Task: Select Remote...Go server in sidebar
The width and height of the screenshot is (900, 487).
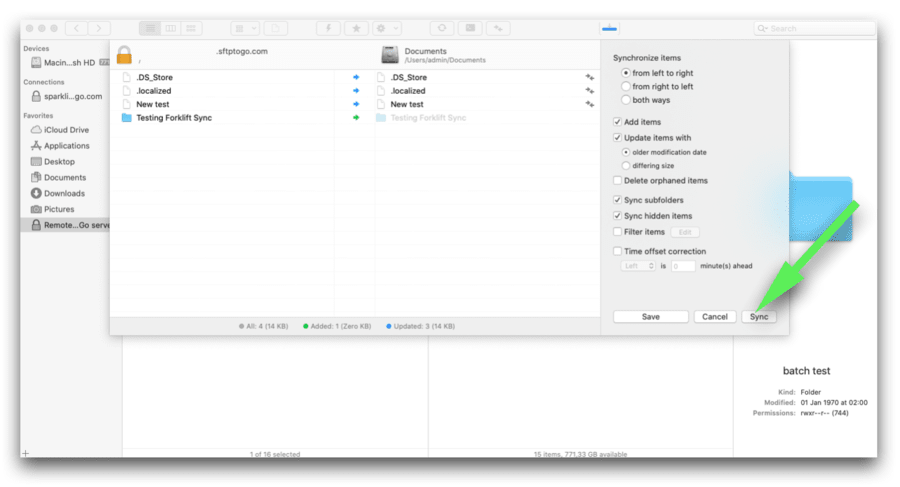Action: (x=65, y=225)
